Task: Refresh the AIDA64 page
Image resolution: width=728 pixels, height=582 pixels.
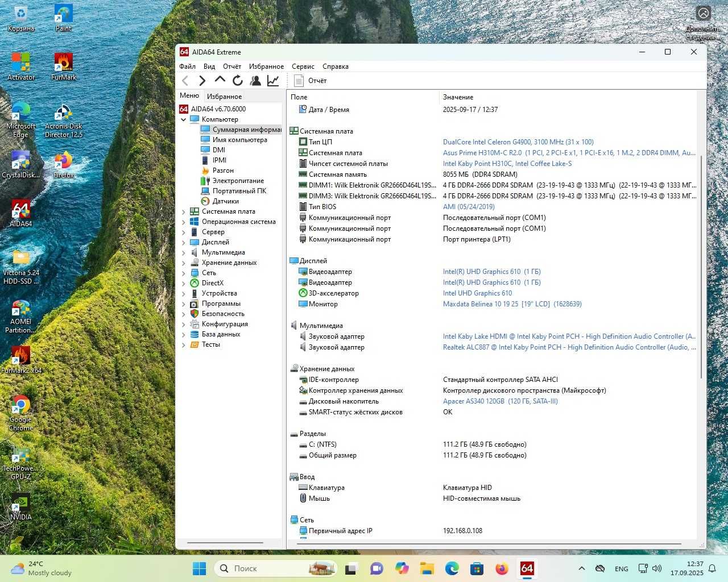Action: tap(238, 81)
